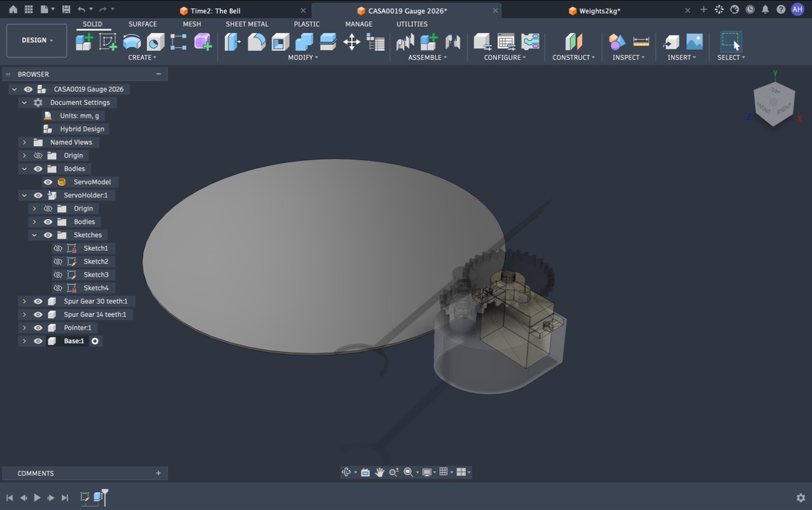
Task: Hide the Spur Gear 30 teeth component
Action: click(38, 301)
